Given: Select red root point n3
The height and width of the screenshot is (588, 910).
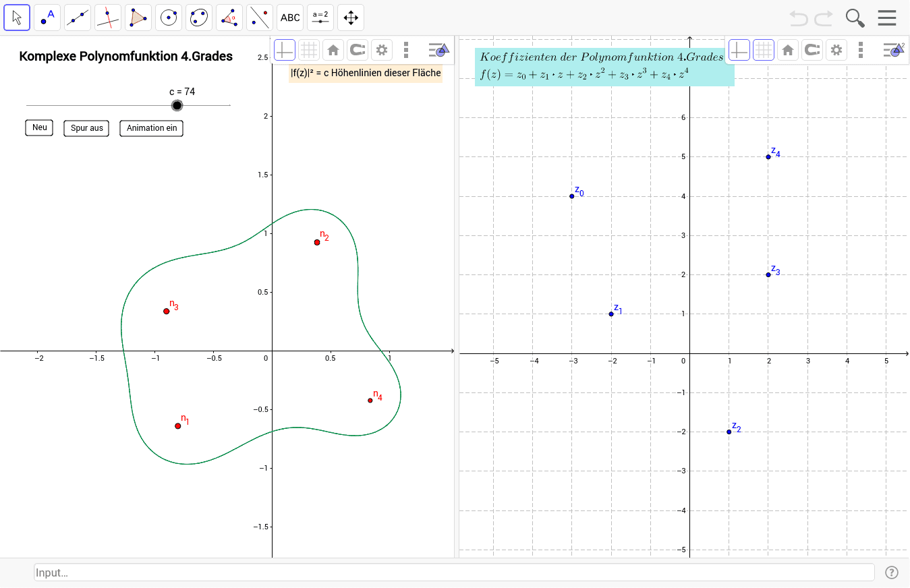Looking at the screenshot, I should click(x=166, y=311).
